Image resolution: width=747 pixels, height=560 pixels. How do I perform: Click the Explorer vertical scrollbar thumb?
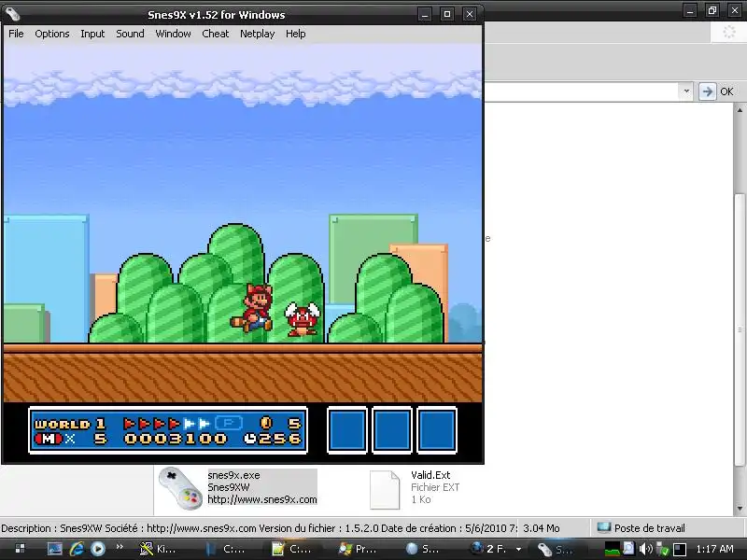[x=740, y=329]
